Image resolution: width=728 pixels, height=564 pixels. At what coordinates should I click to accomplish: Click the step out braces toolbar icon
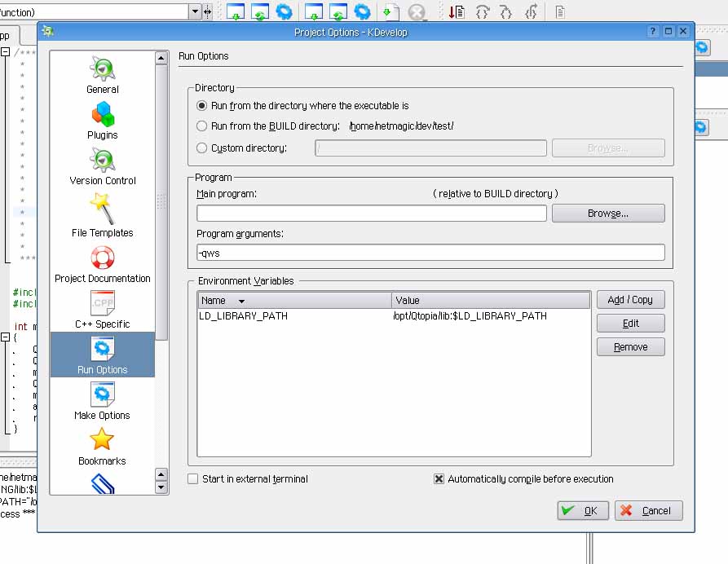(531, 12)
